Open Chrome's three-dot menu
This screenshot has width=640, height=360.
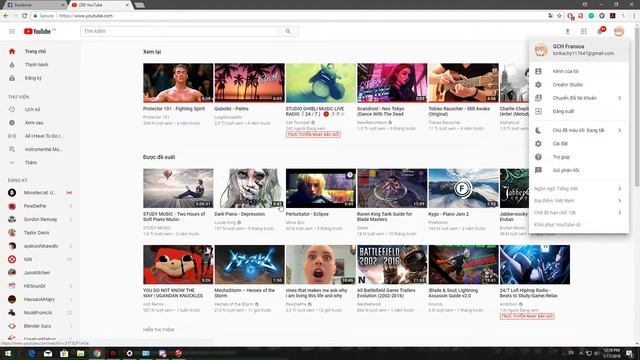point(634,16)
